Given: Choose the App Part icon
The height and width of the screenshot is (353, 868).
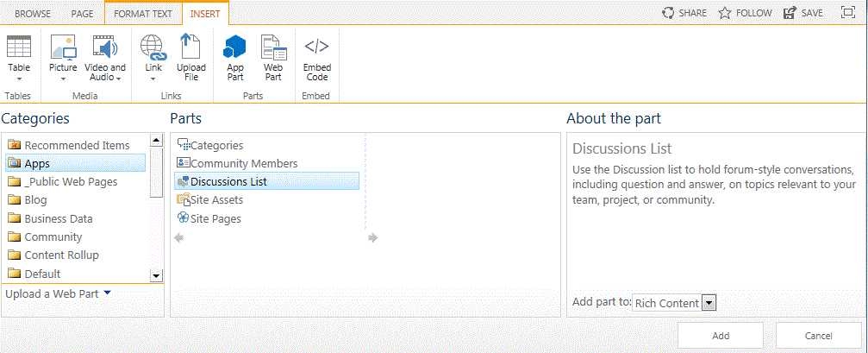Looking at the screenshot, I should 234,47.
